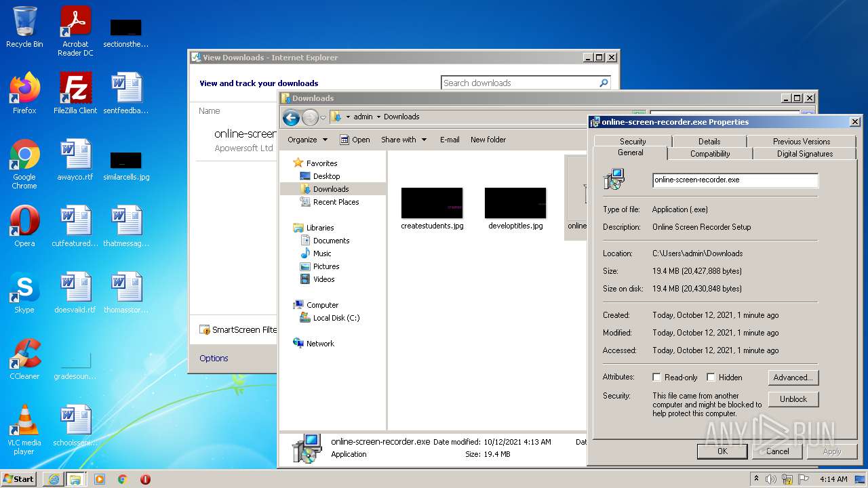Click Start menu button
This screenshot has height=488, width=868.
click(x=19, y=479)
